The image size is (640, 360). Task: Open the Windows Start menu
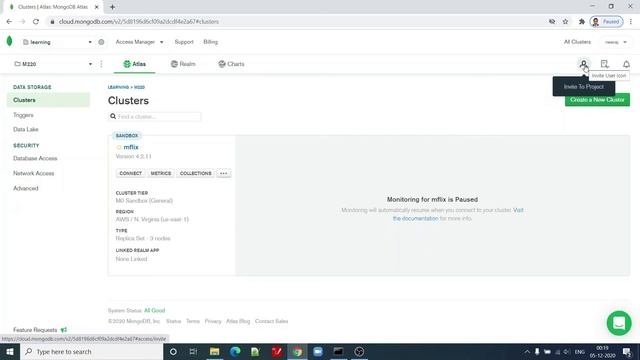10,351
